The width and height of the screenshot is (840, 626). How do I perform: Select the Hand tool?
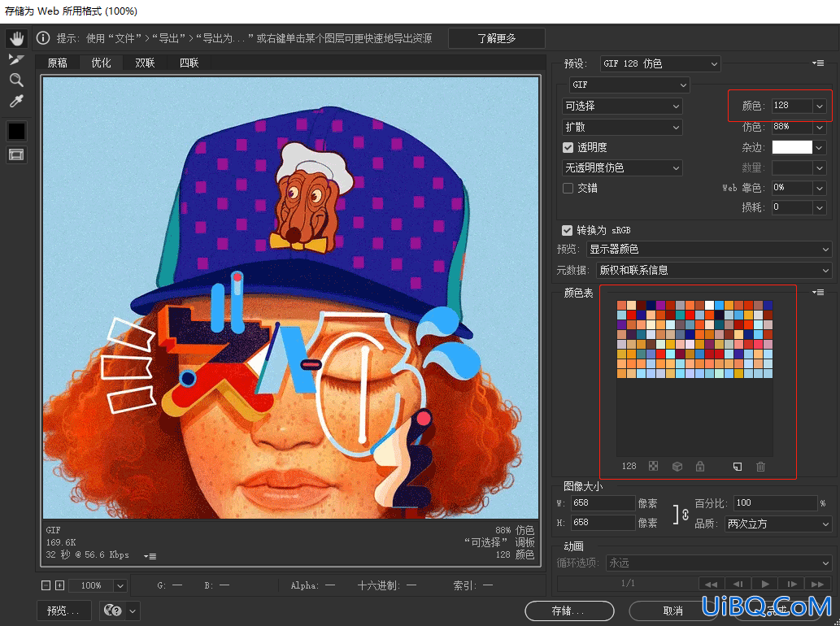16,38
